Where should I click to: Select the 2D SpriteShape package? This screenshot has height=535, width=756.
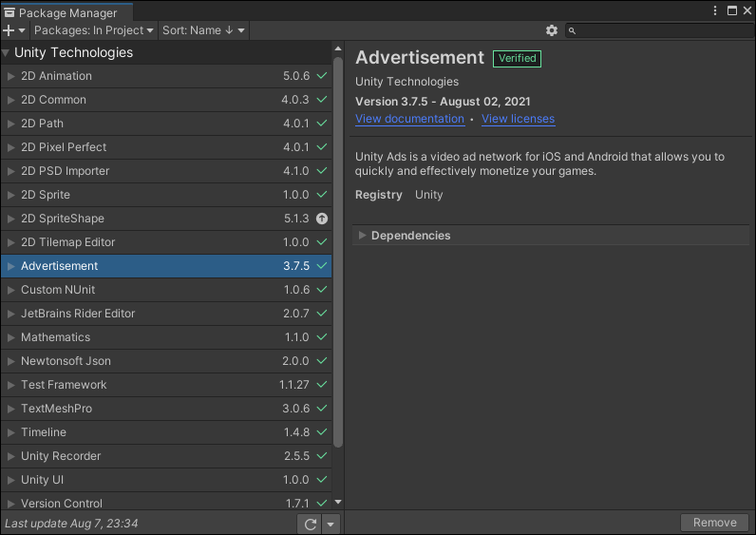(166, 219)
